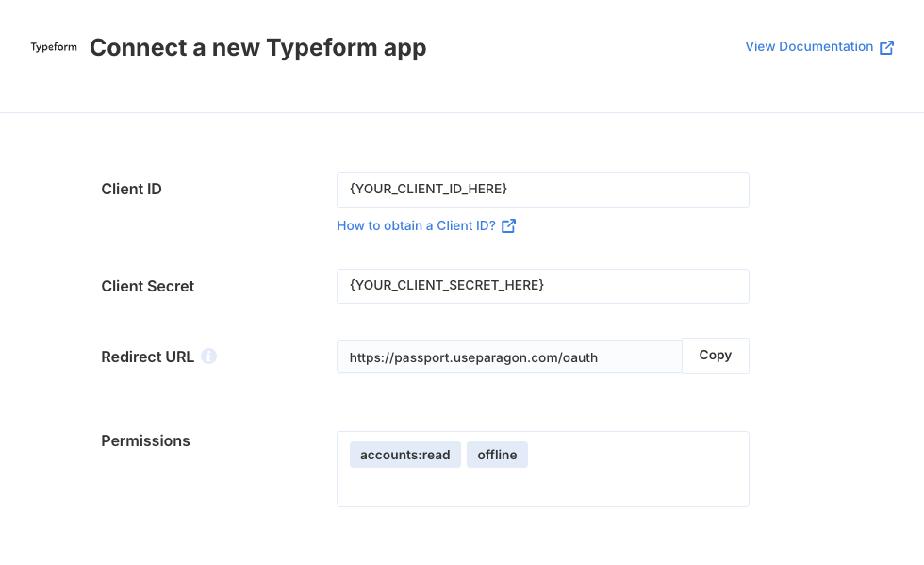Click the Connect a new Typeform app heading

point(258,48)
